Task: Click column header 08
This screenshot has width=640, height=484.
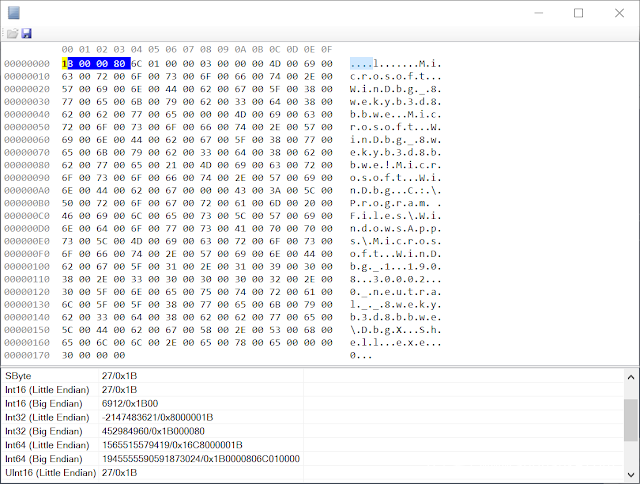Action: pos(206,50)
